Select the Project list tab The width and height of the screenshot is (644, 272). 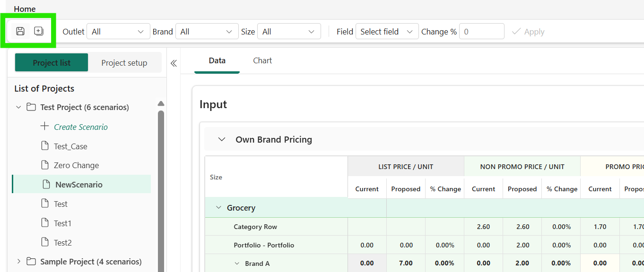coord(52,63)
